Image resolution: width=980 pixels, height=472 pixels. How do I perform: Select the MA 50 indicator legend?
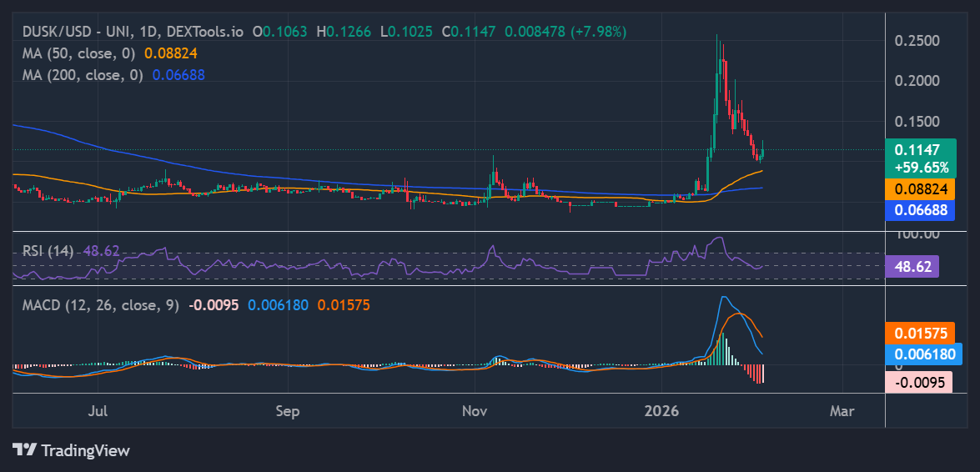click(81, 53)
